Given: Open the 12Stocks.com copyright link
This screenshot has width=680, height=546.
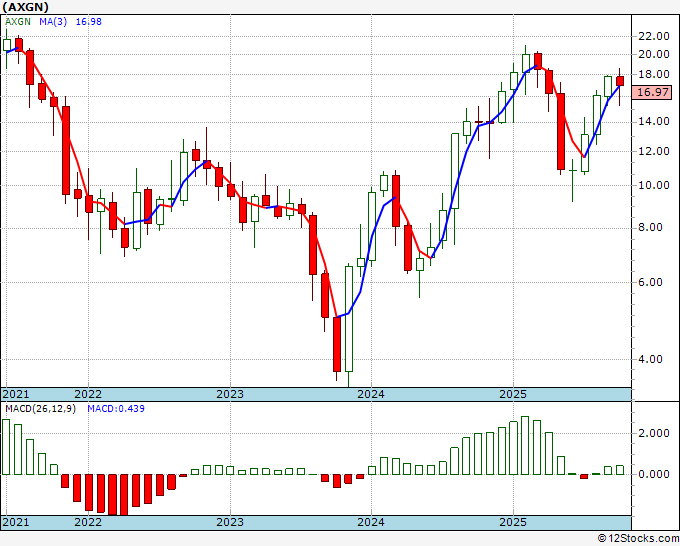Looking at the screenshot, I should click(638, 539).
